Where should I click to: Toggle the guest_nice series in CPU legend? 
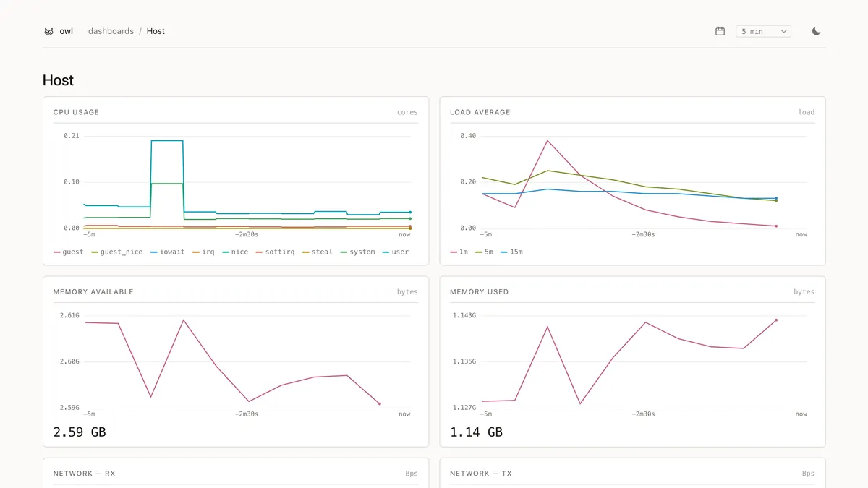point(117,252)
